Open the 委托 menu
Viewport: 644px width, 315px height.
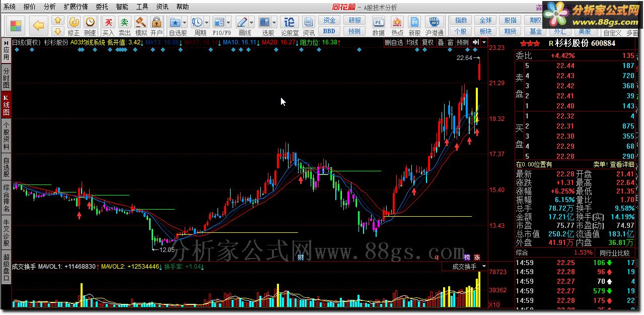point(101,7)
